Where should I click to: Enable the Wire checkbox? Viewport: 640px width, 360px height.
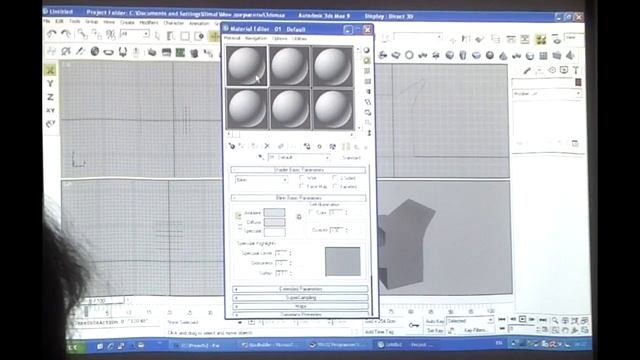[302, 178]
